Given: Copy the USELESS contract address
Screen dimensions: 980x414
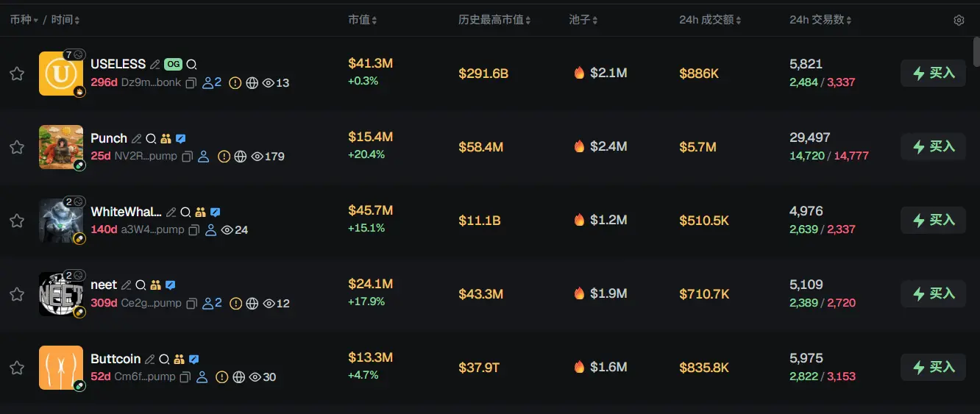Looking at the screenshot, I should click(x=191, y=83).
